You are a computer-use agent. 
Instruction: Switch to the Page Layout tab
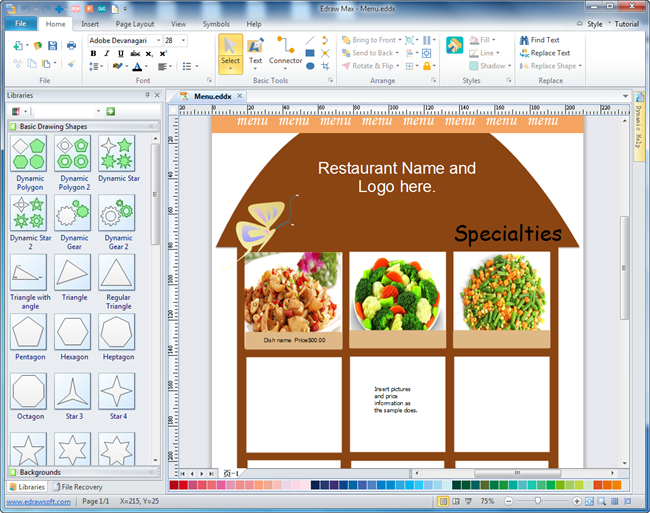pyautogui.click(x=134, y=23)
